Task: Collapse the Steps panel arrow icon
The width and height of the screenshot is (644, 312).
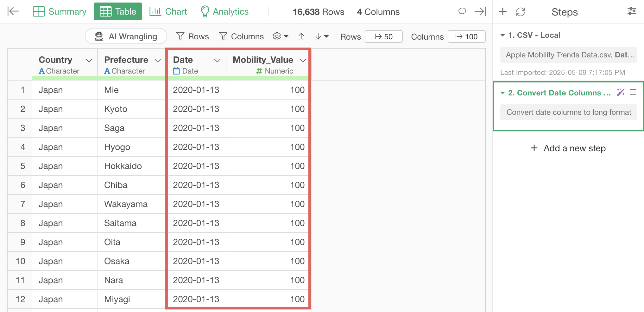Action: click(x=480, y=12)
